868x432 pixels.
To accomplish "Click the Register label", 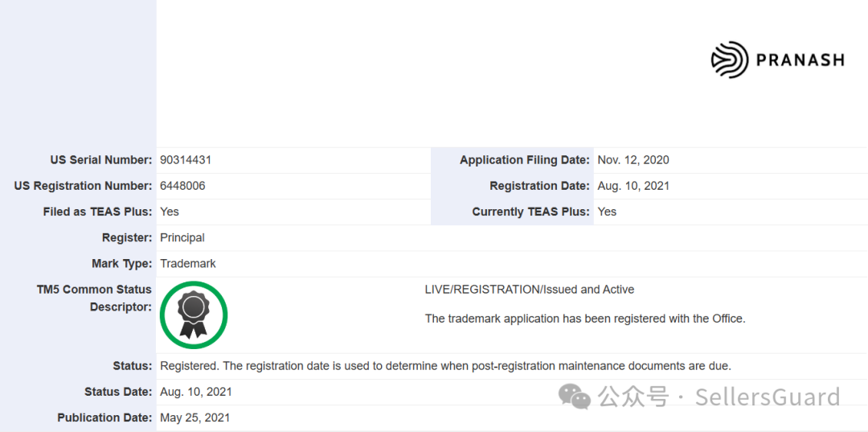I will (127, 237).
